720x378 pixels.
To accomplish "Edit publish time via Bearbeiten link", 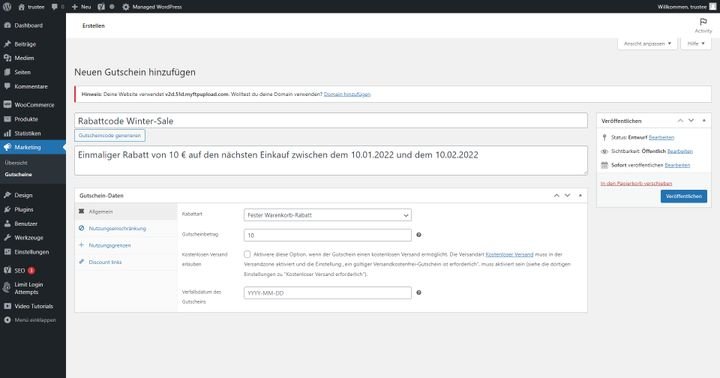I will [x=677, y=165].
